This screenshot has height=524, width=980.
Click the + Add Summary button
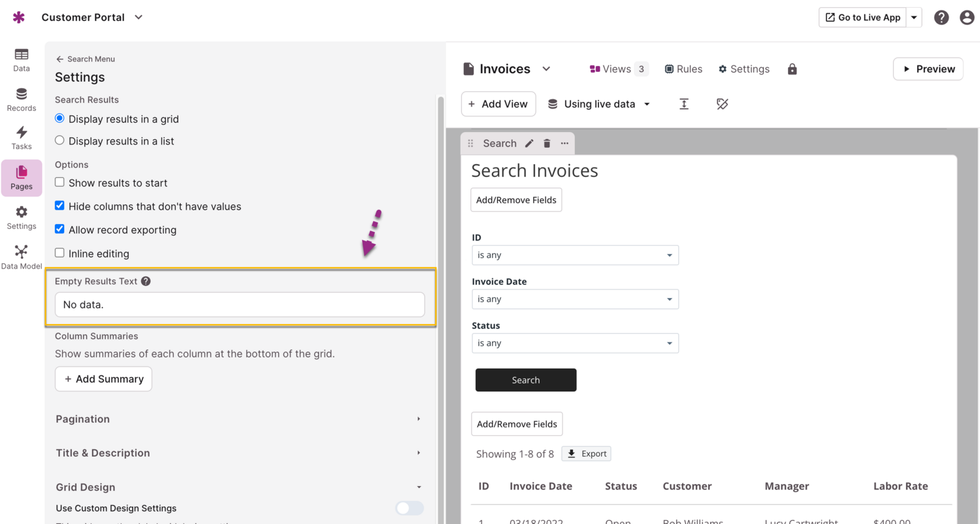pos(103,379)
